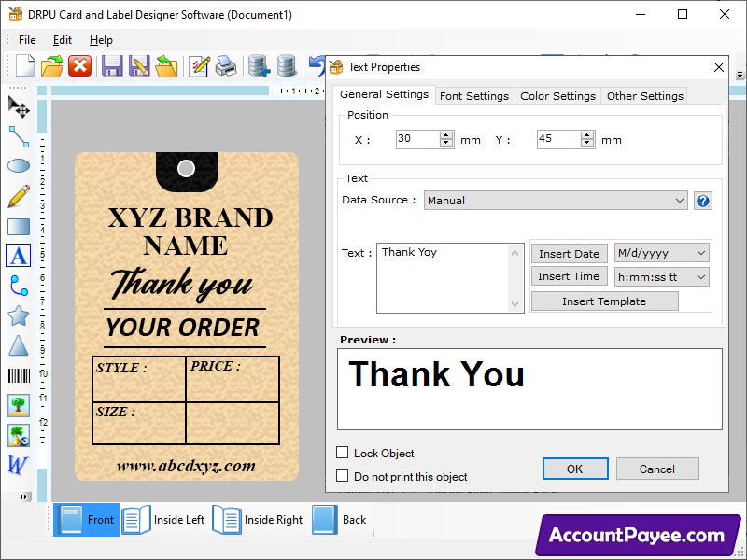Select the Star shape tool
Image resolution: width=747 pixels, height=560 pixels.
(18, 315)
